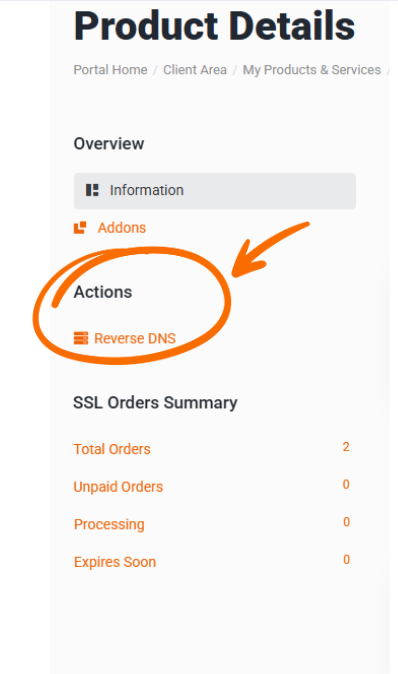
Task: Click the Total Orders count of 2
Action: (346, 447)
